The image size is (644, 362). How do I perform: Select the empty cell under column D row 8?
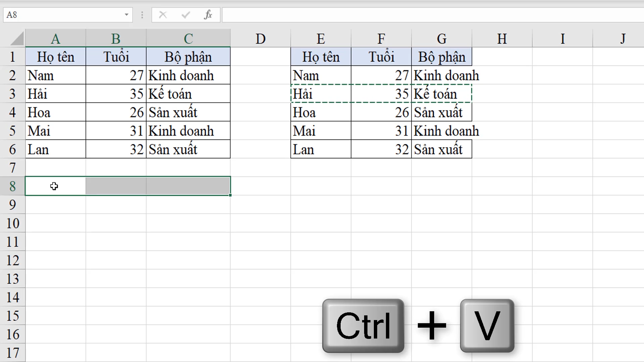point(260,186)
